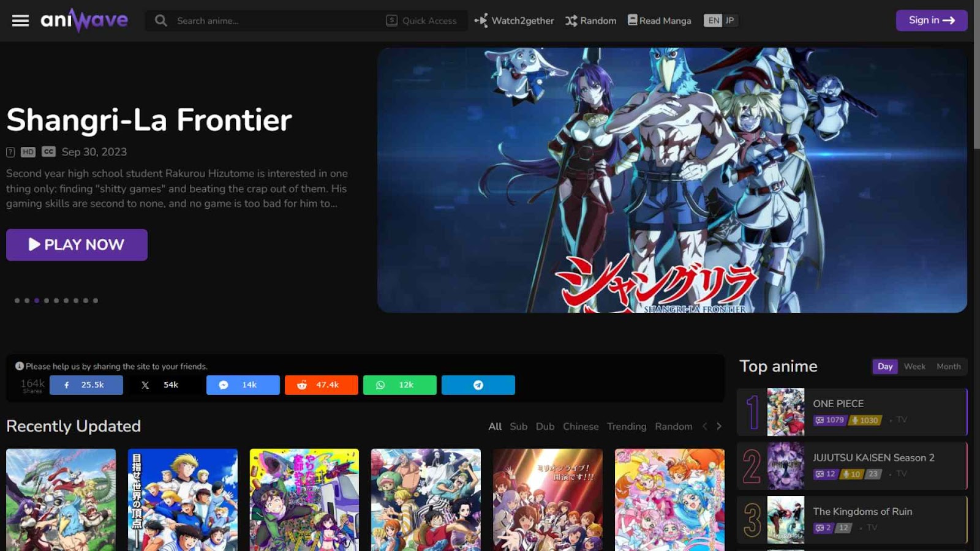Click The Kingdoms of Ruin poster thumbnail
The height and width of the screenshot is (551, 980).
click(x=786, y=520)
